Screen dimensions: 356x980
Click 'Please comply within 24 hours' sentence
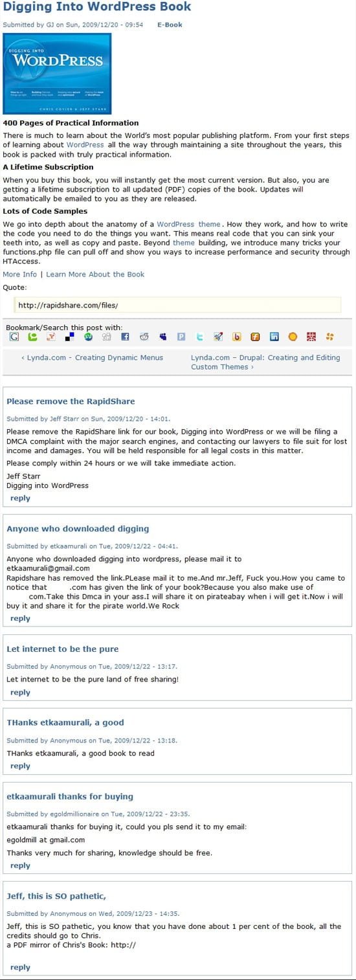point(121,463)
